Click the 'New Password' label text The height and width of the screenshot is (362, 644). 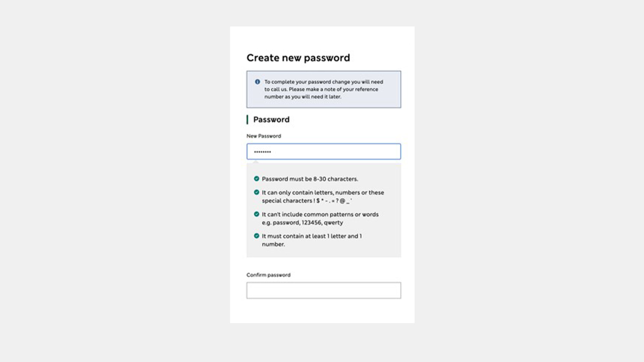(x=264, y=136)
